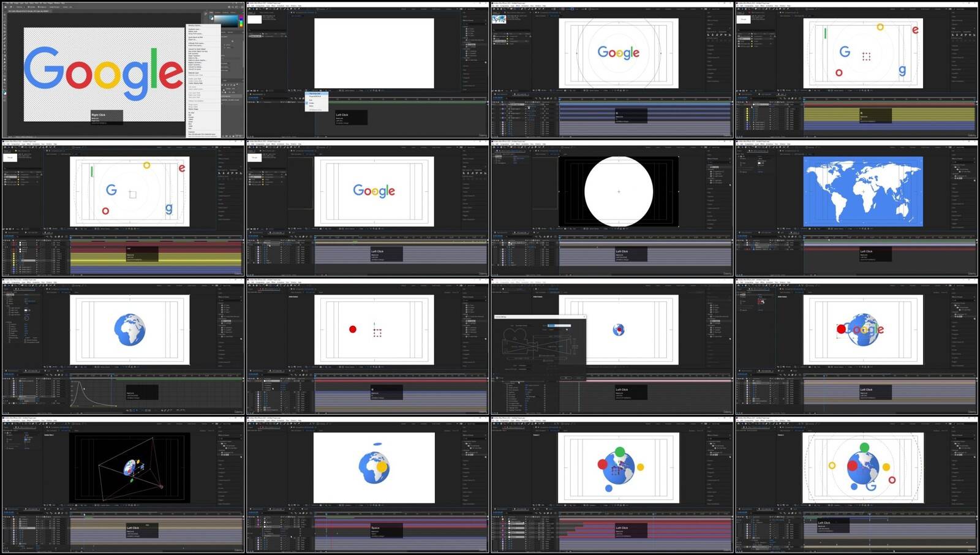Select the frame showing Google logo inside circle guides
This screenshot has width=980, height=555.
click(612, 70)
